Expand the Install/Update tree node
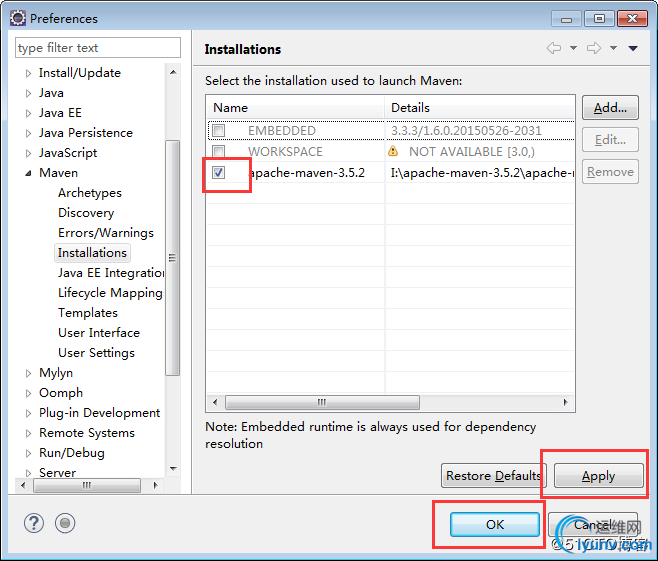The width and height of the screenshot is (658, 561). 28,73
